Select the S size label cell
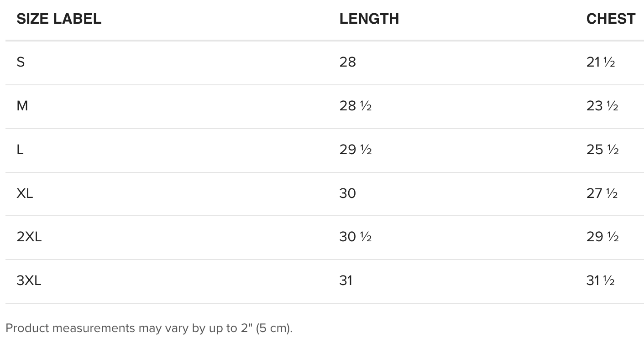Viewport: 644px width, 343px height. tap(21, 62)
